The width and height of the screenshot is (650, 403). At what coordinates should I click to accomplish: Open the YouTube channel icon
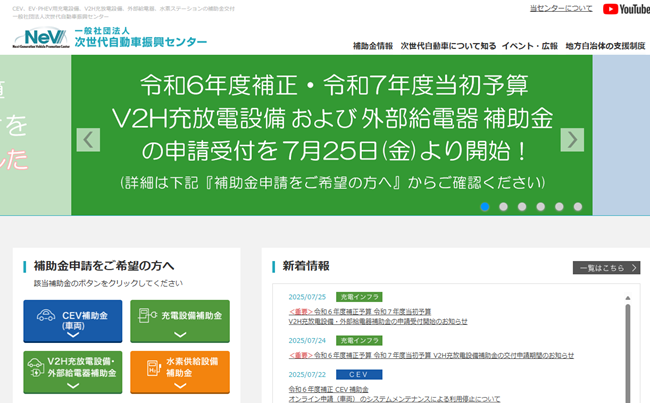pos(626,9)
